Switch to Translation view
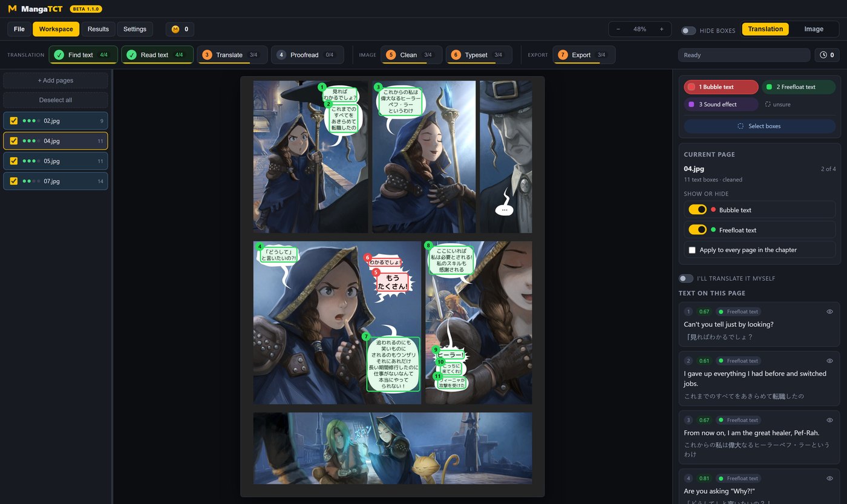Screen dimensions: 847x504 [765, 29]
